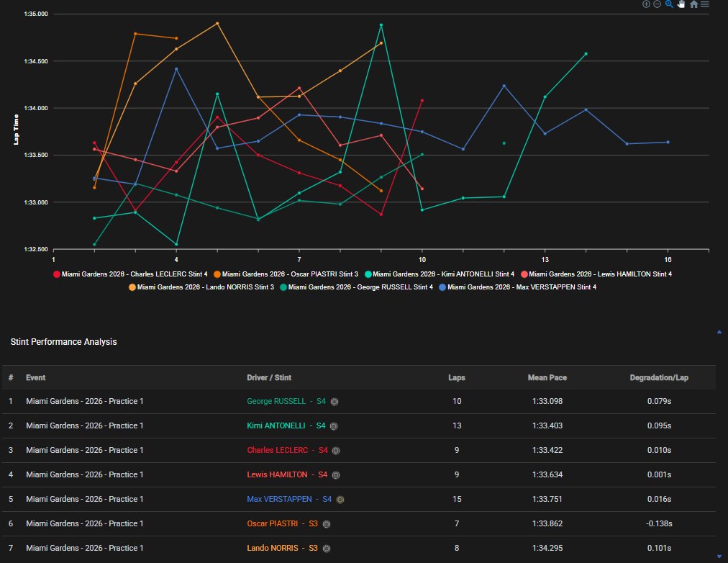This screenshot has height=563, width=728.
Task: Open Oscar PIASTRI - S3 stint link
Action: [282, 523]
